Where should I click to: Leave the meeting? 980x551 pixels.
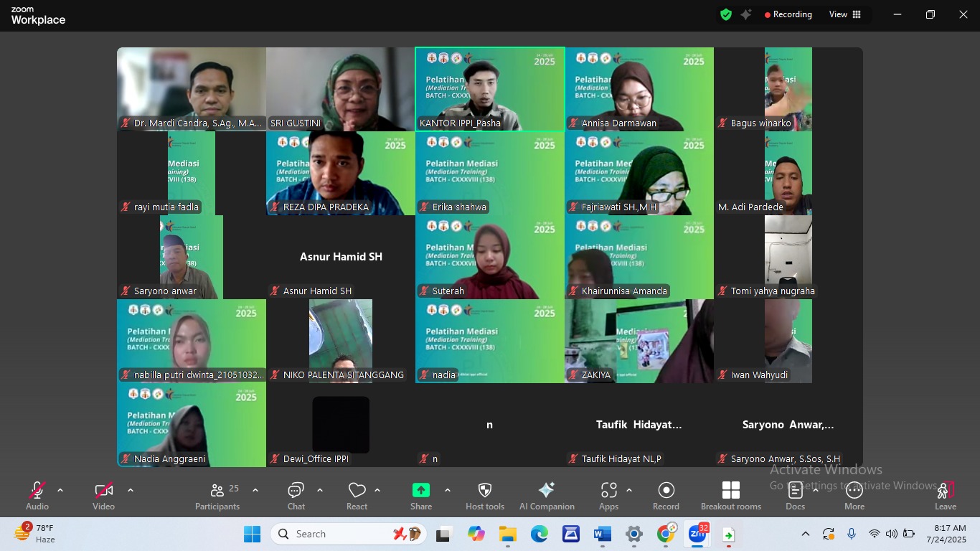[945, 496]
